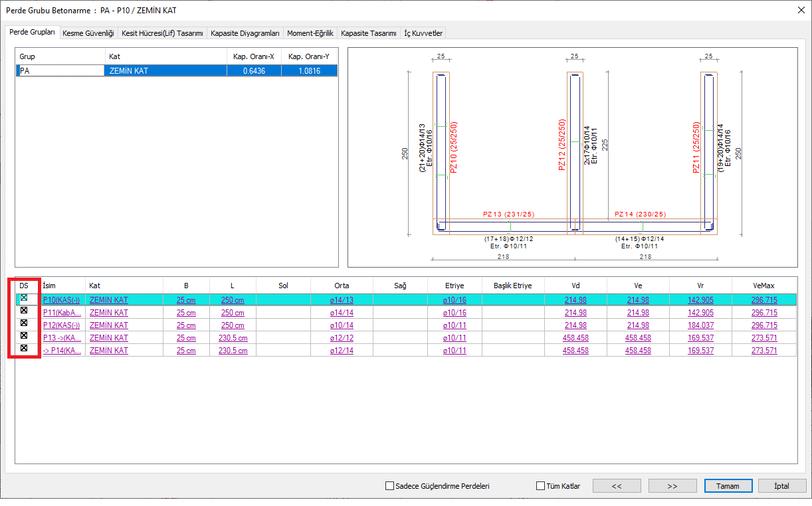Open İç Kuvvetler tab
This screenshot has height=506, width=812.
coord(423,33)
